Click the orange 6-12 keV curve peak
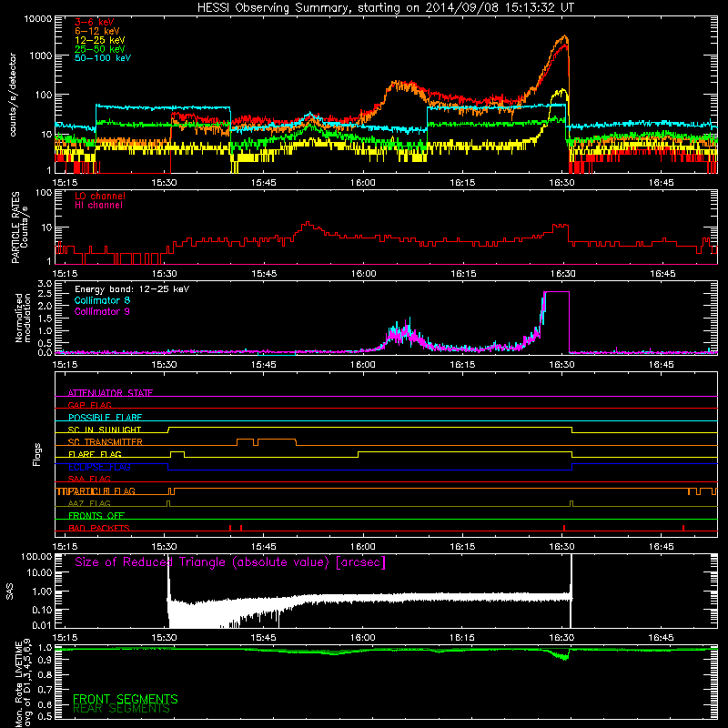Viewport: 728px width, 728px height. (564, 36)
